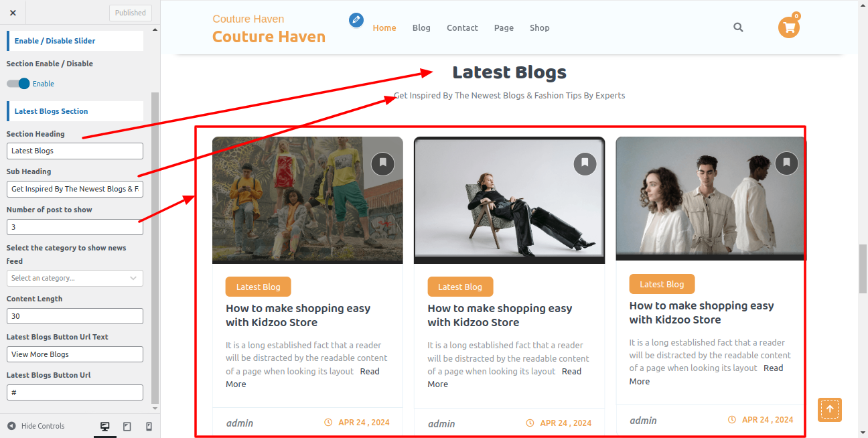Screen dimensions: 868x438
Task: Expand the Select a category dropdown
Action: click(74, 278)
